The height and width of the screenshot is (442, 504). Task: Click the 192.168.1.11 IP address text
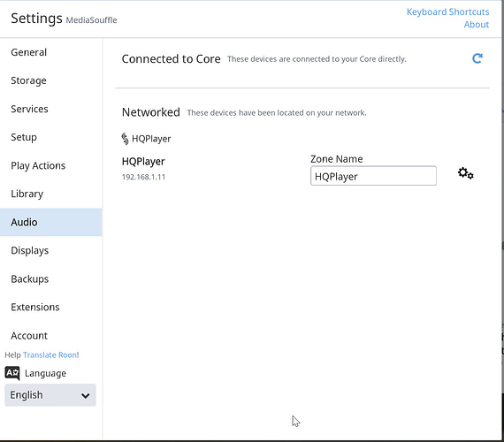click(143, 177)
